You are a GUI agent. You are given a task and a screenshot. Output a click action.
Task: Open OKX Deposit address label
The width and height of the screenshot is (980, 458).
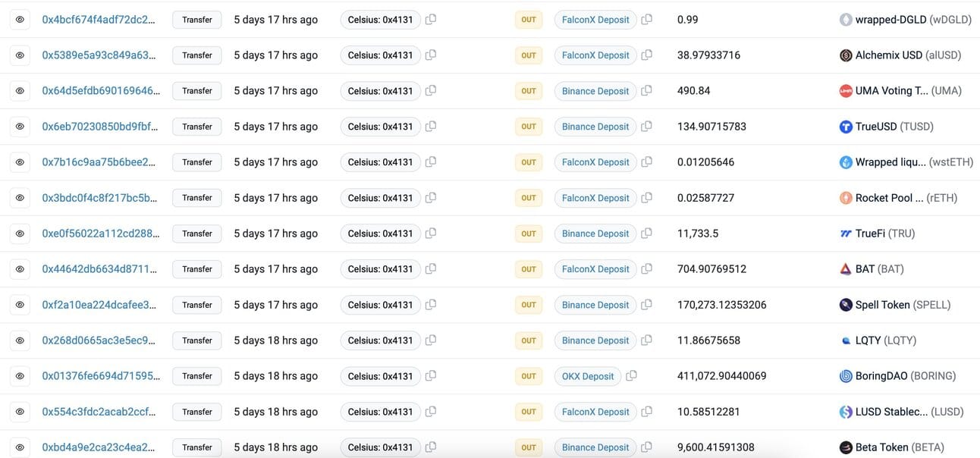coord(588,376)
